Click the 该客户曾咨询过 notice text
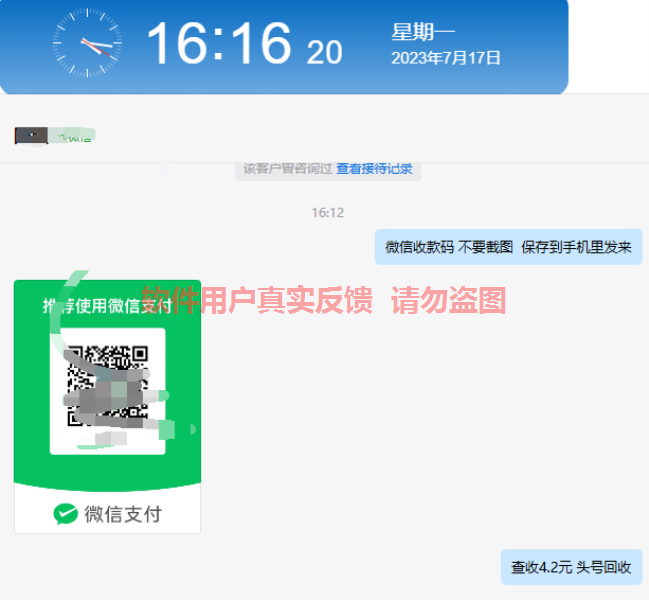The height and width of the screenshot is (600, 649). click(288, 169)
